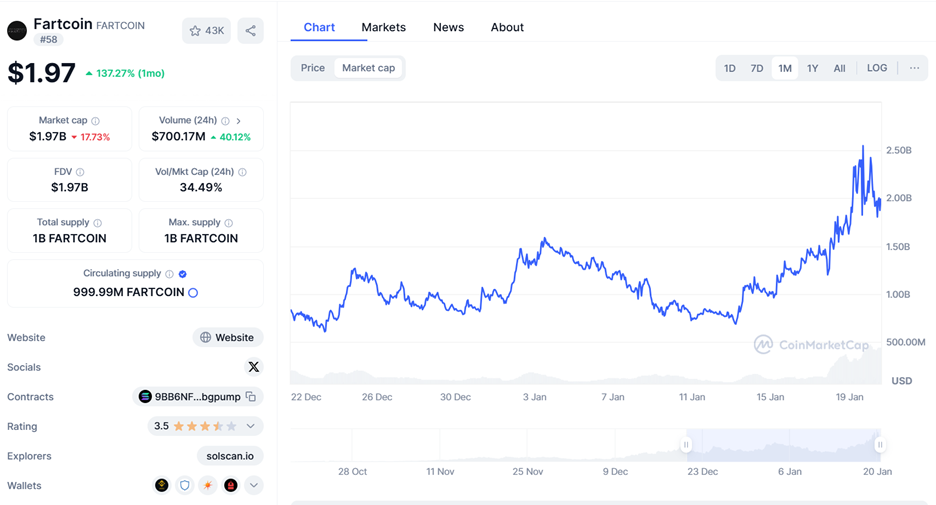Set chart range to 7D

click(x=757, y=68)
